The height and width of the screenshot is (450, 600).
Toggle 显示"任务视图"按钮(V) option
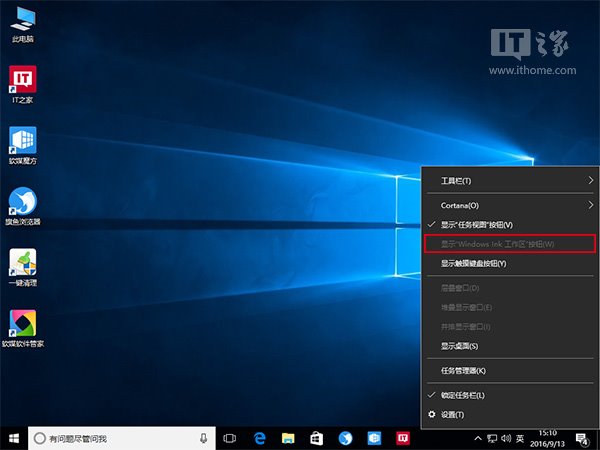(510, 225)
